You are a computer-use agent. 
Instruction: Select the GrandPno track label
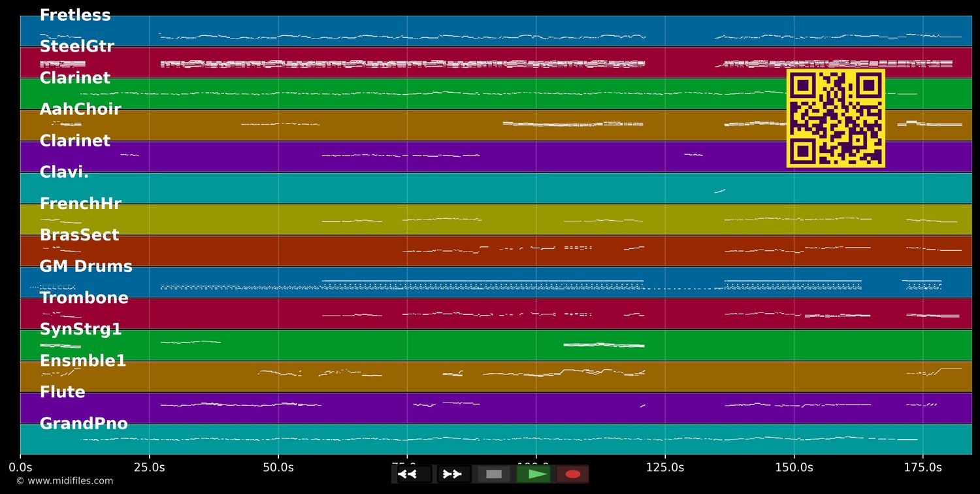point(84,423)
